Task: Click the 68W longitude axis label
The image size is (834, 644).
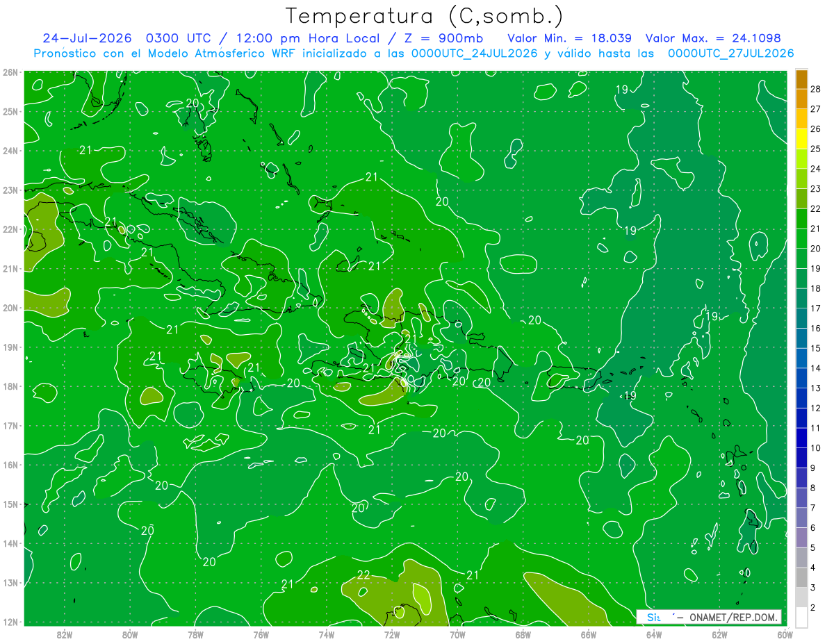Action: click(523, 634)
